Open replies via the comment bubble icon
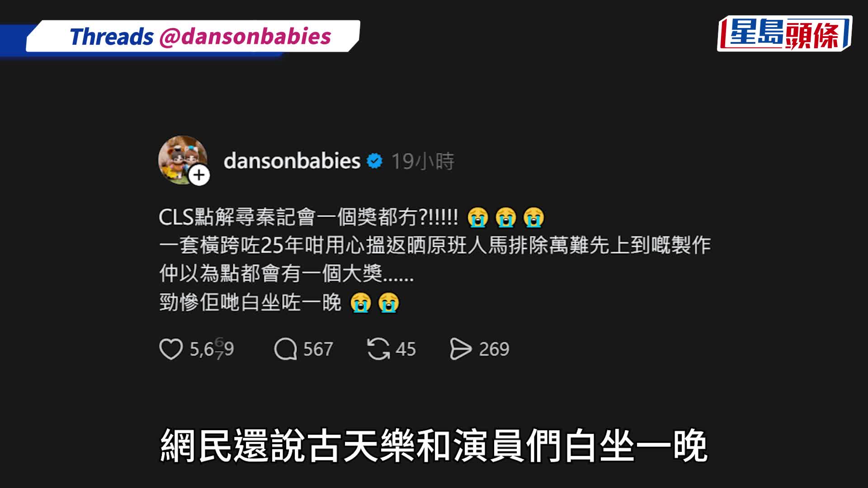This screenshot has height=488, width=868. pos(285,349)
